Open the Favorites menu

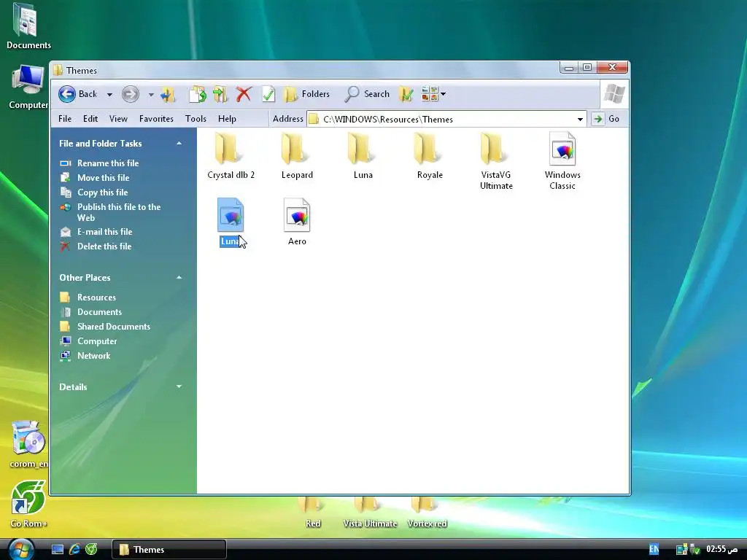(156, 119)
